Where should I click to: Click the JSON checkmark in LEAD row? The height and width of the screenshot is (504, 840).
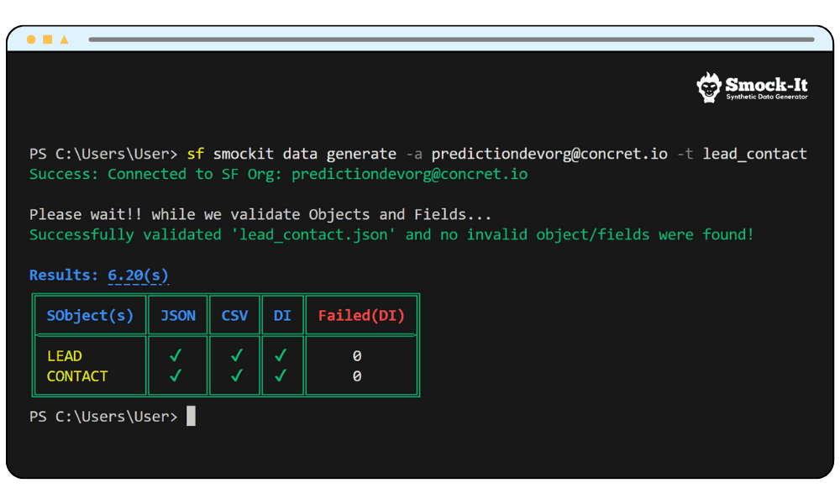pyautogui.click(x=176, y=355)
